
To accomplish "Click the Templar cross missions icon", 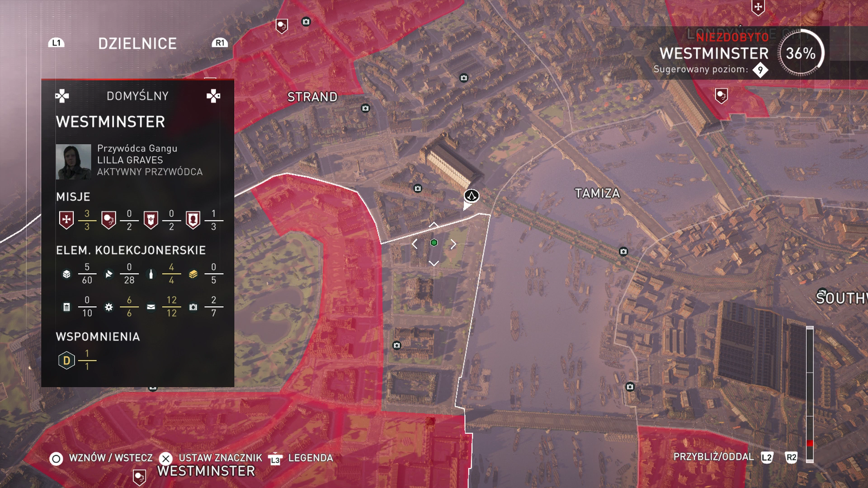I will tap(66, 220).
